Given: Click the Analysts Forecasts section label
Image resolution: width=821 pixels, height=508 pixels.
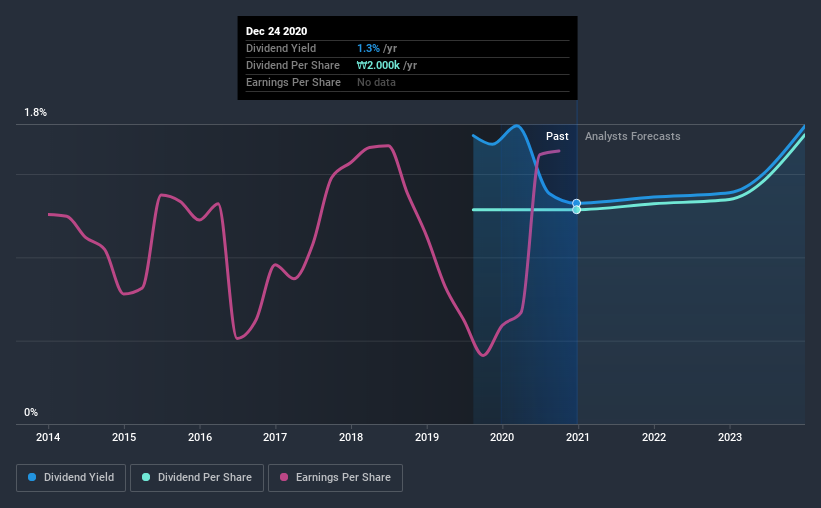Looking at the screenshot, I should [x=633, y=136].
